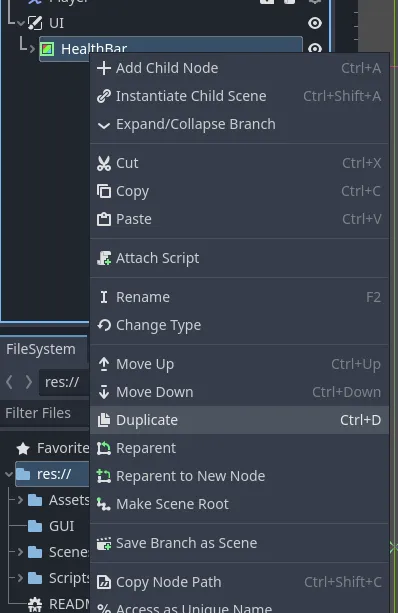398x613 pixels.
Task: Collapse the UI node branch arrow
Action: [21, 23]
